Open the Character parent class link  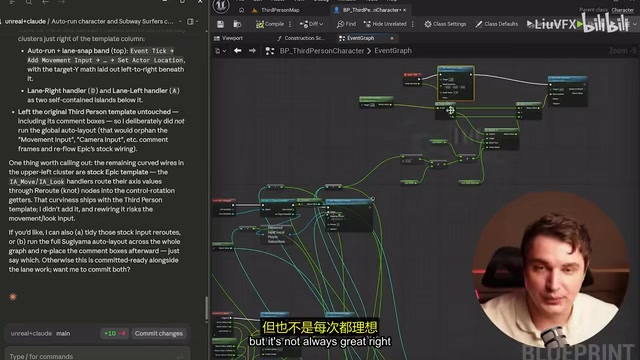click(622, 10)
